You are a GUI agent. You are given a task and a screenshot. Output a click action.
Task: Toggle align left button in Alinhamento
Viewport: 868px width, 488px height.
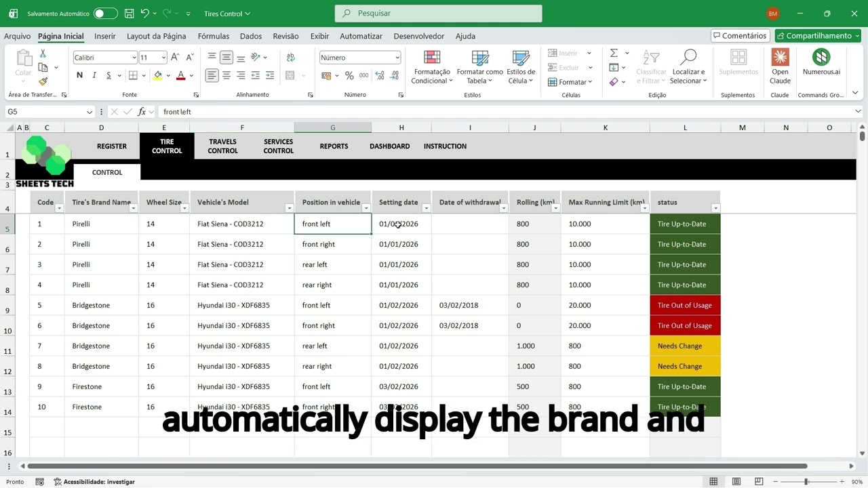click(x=212, y=75)
